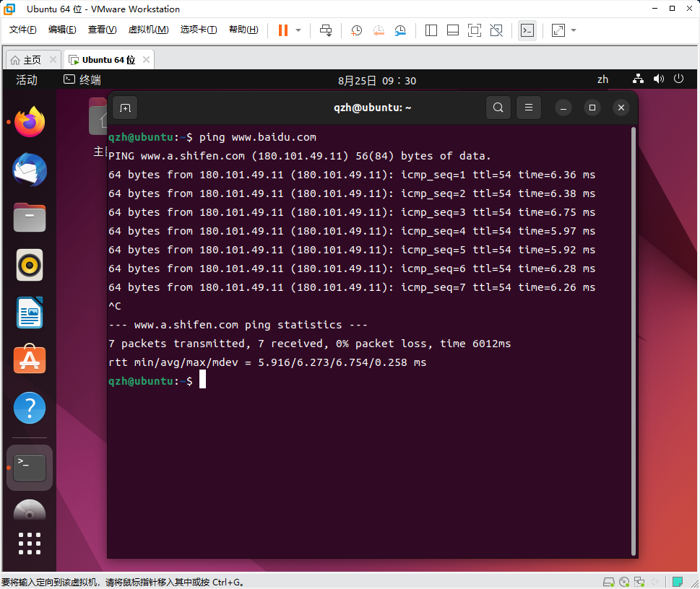The height and width of the screenshot is (589, 700).
Task: Minimize the qzh@ubuntu terminal window
Action: (x=563, y=108)
